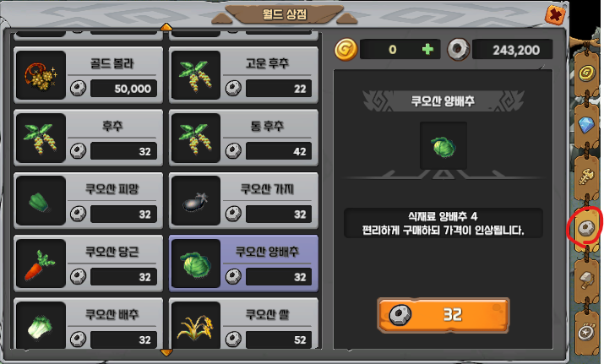The width and height of the screenshot is (604, 364).
Task: Select 골드 볼라 item for 50,000
Action: [x=88, y=75]
